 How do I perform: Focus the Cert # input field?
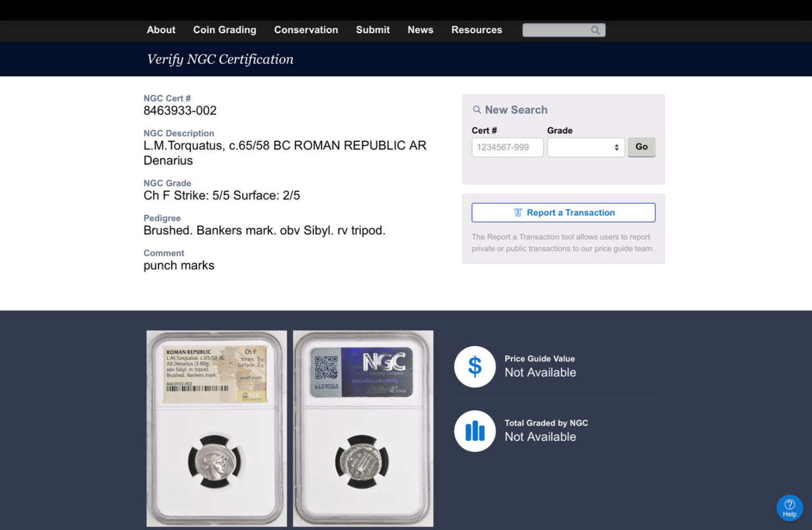point(507,147)
